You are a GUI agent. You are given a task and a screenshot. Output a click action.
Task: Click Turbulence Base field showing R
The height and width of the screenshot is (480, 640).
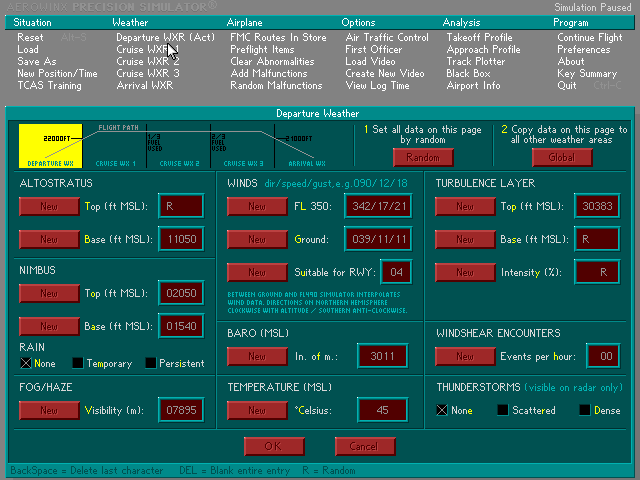click(597, 239)
